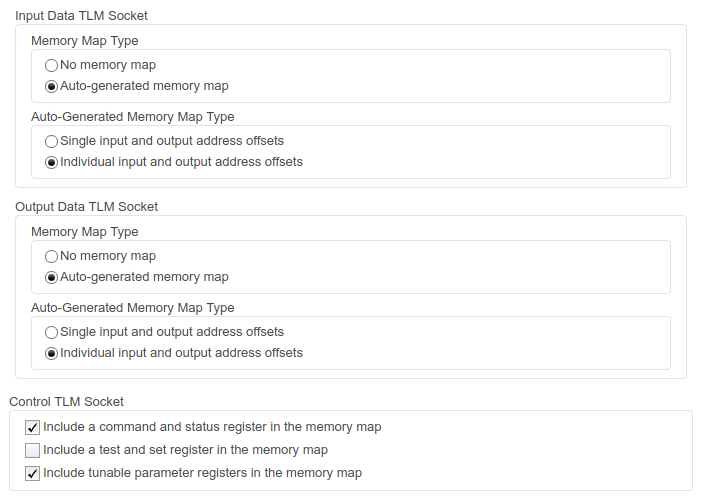Select 'No memory map' under Input Data TLM Socket
Screen dimensions: 703x501
point(52,65)
